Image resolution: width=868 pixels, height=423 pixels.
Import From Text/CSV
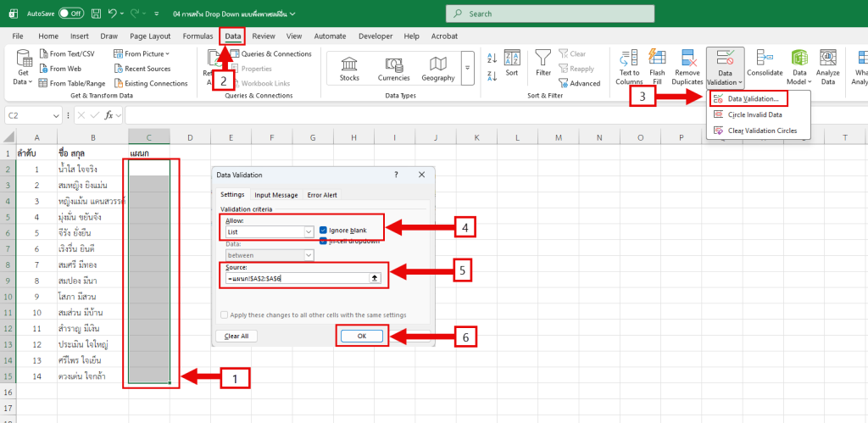pyautogui.click(x=67, y=53)
